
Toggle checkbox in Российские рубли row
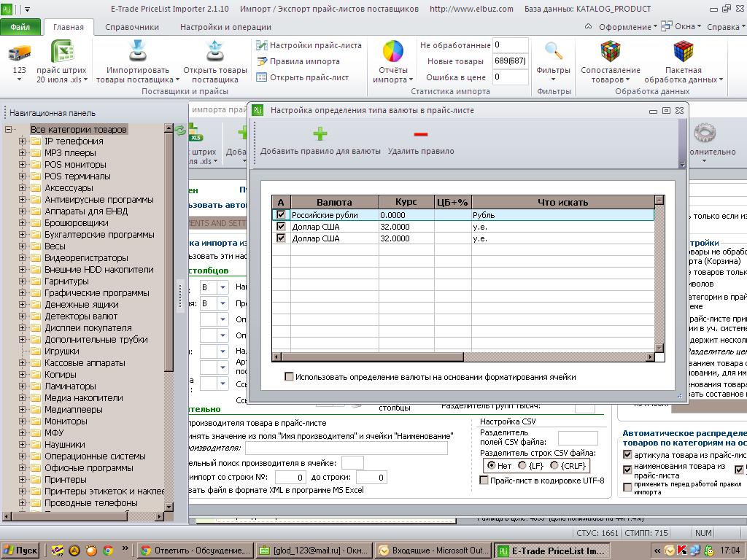coord(281,215)
